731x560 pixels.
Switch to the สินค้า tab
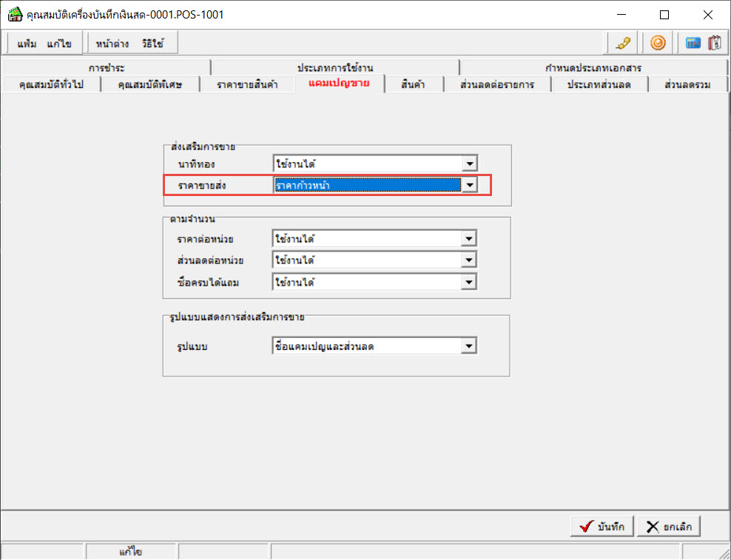pos(413,84)
